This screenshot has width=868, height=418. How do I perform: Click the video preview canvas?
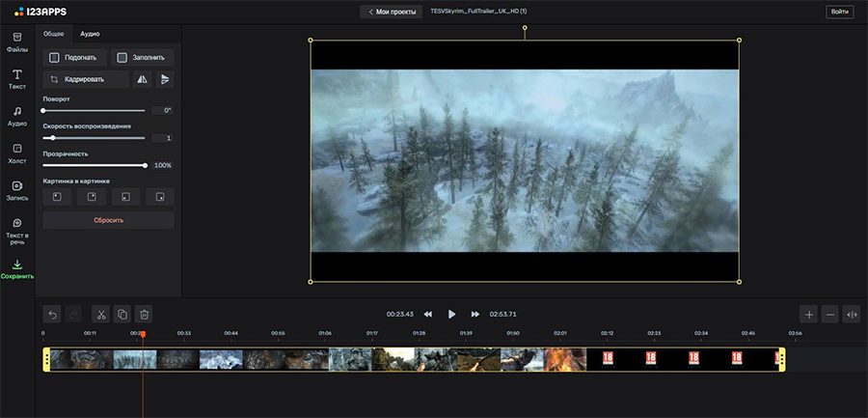pyautogui.click(x=525, y=161)
